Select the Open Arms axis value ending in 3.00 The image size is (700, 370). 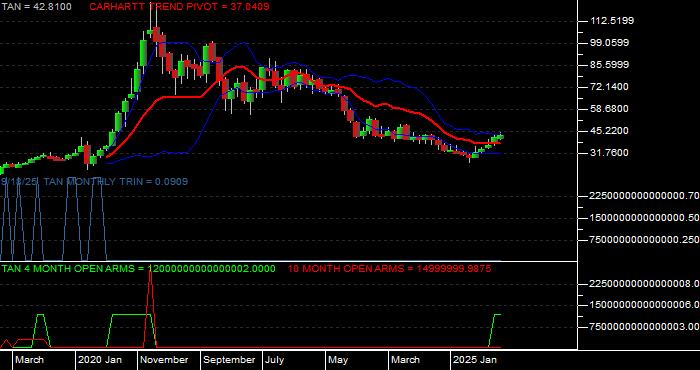pyautogui.click(x=644, y=327)
